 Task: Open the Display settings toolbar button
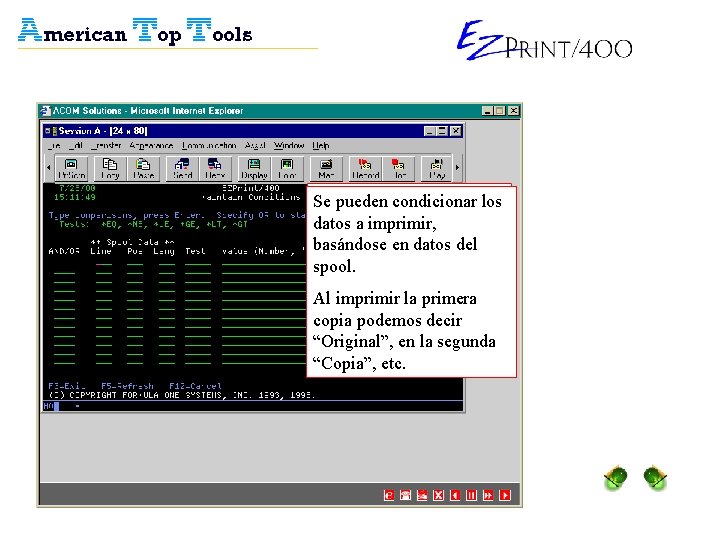254,169
